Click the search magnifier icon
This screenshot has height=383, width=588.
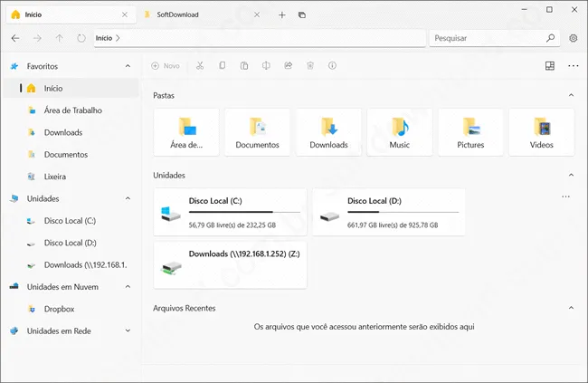[550, 39]
